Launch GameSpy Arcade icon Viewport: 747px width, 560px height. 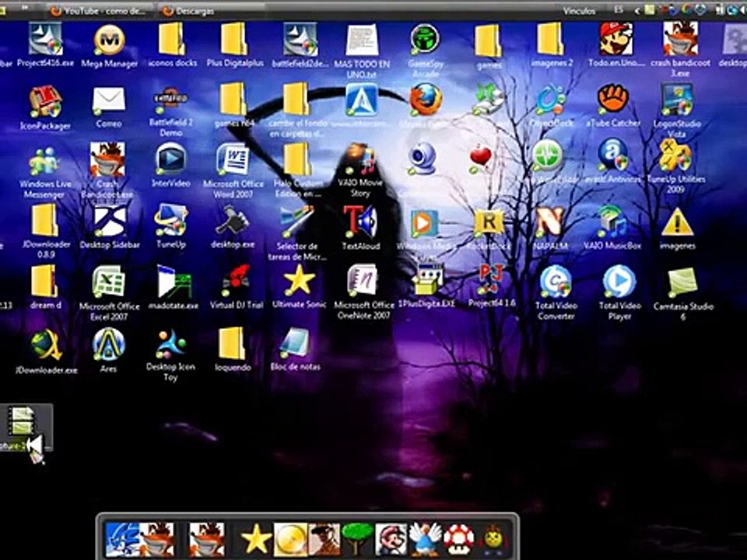point(425,39)
